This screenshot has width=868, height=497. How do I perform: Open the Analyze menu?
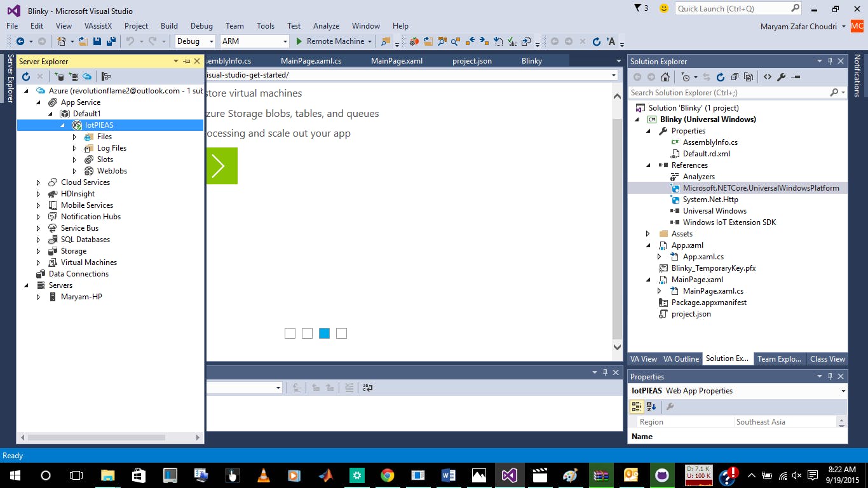tap(326, 26)
